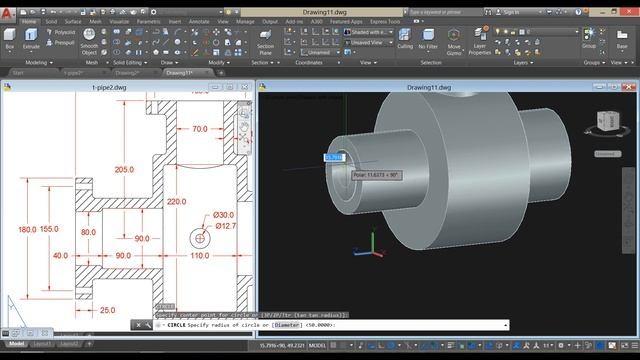The image size is (640, 360).
Task: Click the Help question mark icon
Action: (578, 12)
